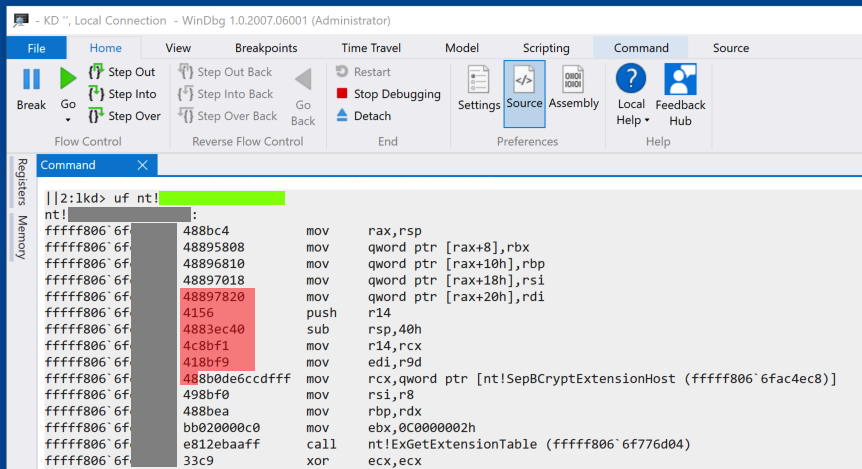Click Step Into Back
This screenshot has width=862, height=469.
(226, 94)
